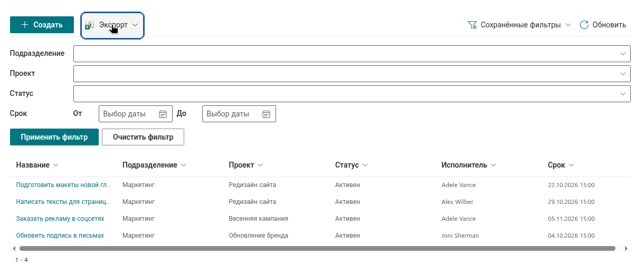
Task: Click the deadline 05.11.2026 15:00
Action: click(x=572, y=219)
